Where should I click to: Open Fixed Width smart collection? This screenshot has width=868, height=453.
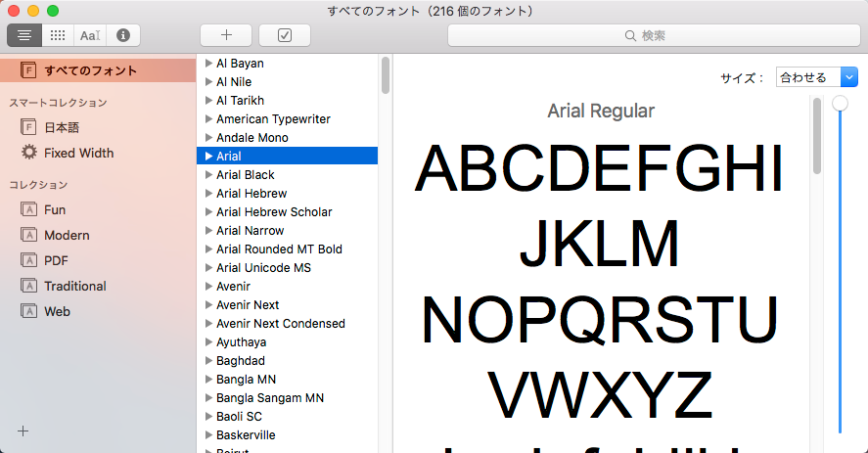click(x=78, y=153)
